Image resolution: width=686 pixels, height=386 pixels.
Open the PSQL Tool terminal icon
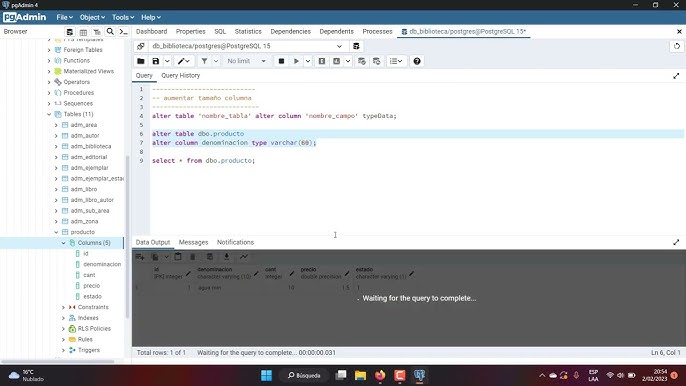pyautogui.click(x=124, y=32)
